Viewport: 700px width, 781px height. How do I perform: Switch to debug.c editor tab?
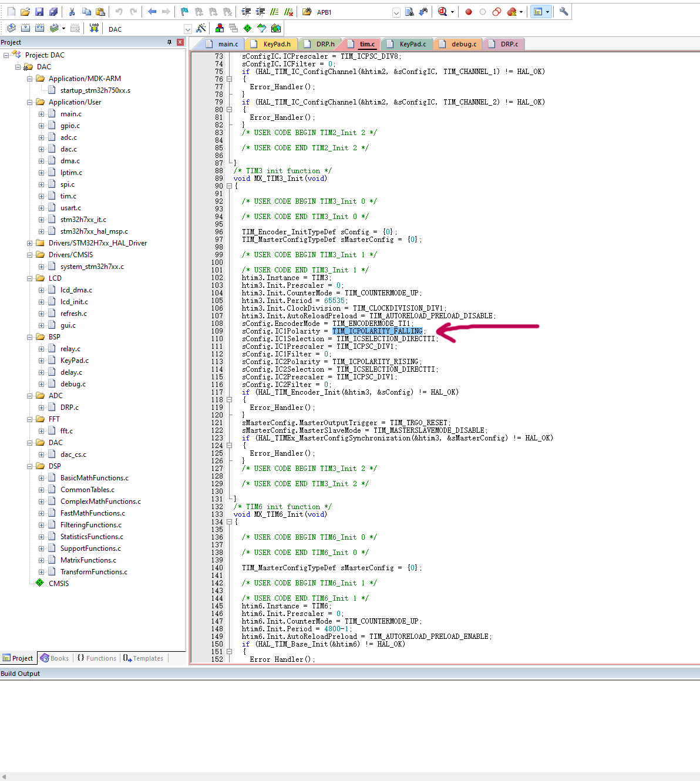(458, 44)
